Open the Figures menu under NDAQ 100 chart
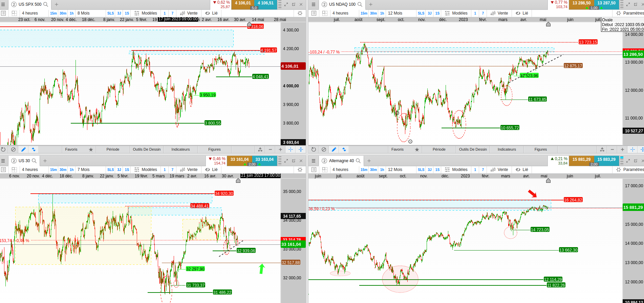Viewport: 644px width, 303px height. (x=541, y=149)
